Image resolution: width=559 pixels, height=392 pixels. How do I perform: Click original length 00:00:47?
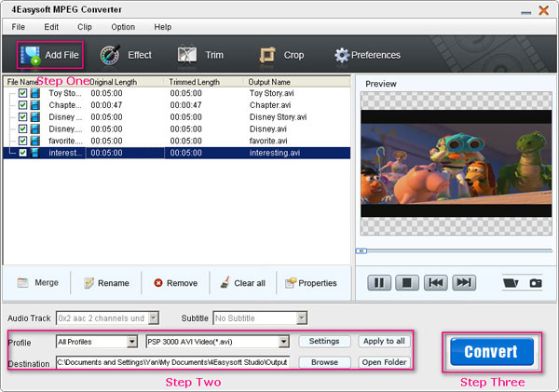[106, 105]
